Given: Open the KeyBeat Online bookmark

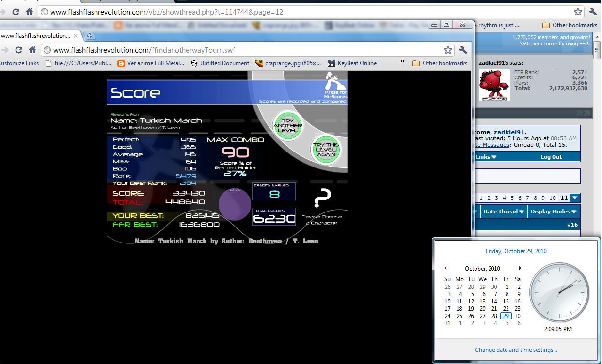Looking at the screenshot, I should (352, 63).
